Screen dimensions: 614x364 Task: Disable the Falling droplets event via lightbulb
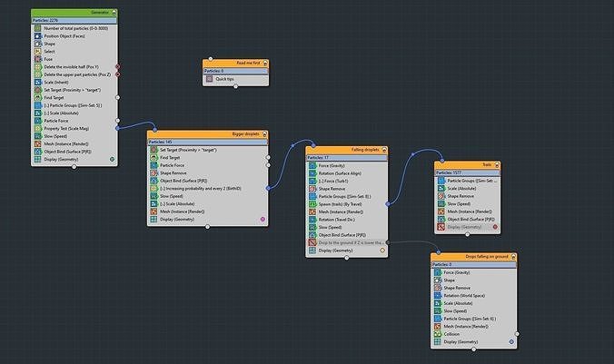click(384, 150)
